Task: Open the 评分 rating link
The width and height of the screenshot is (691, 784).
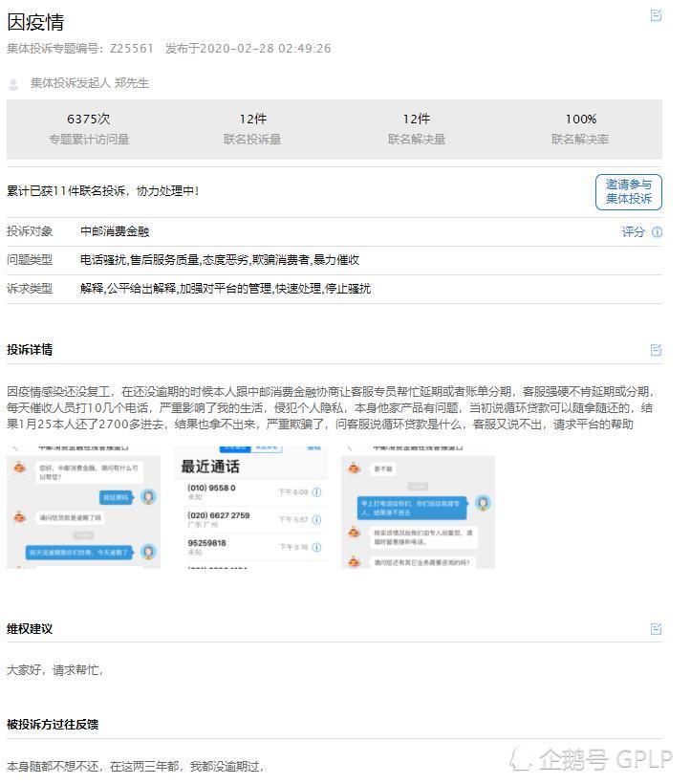Action: tap(633, 231)
